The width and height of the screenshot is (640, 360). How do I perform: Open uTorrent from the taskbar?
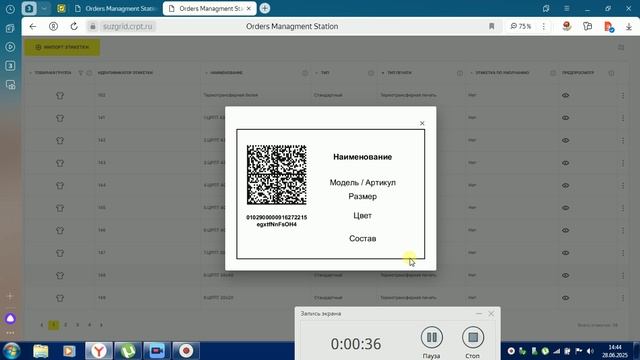[x=128, y=351]
